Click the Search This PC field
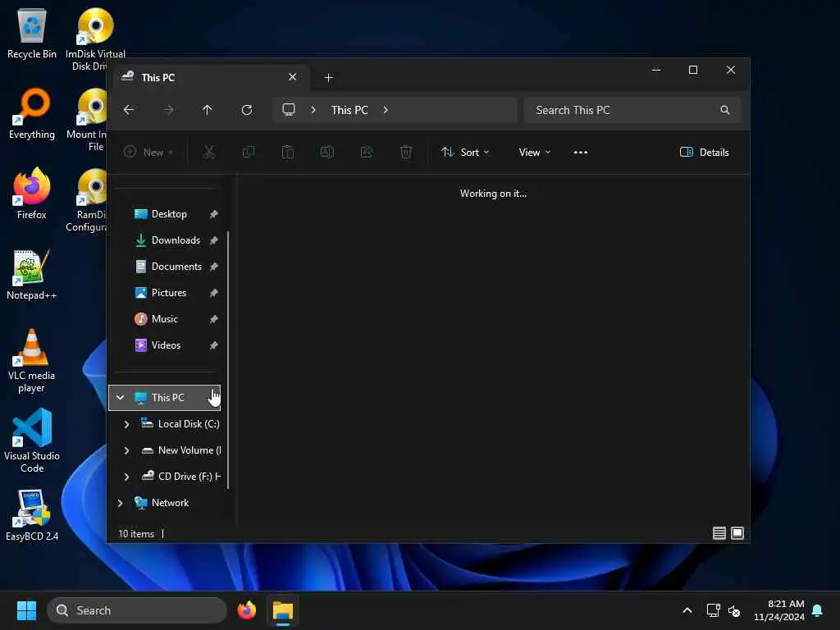Image resolution: width=840 pixels, height=630 pixels. [x=632, y=110]
